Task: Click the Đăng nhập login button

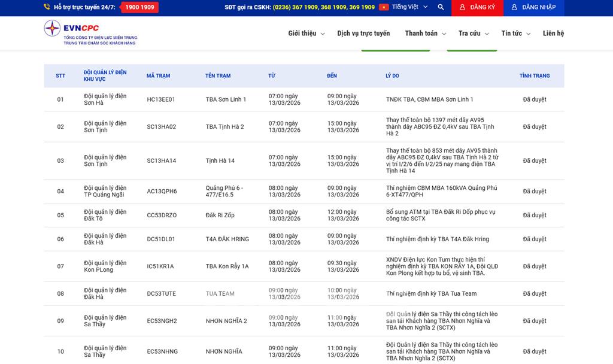Action: click(533, 7)
